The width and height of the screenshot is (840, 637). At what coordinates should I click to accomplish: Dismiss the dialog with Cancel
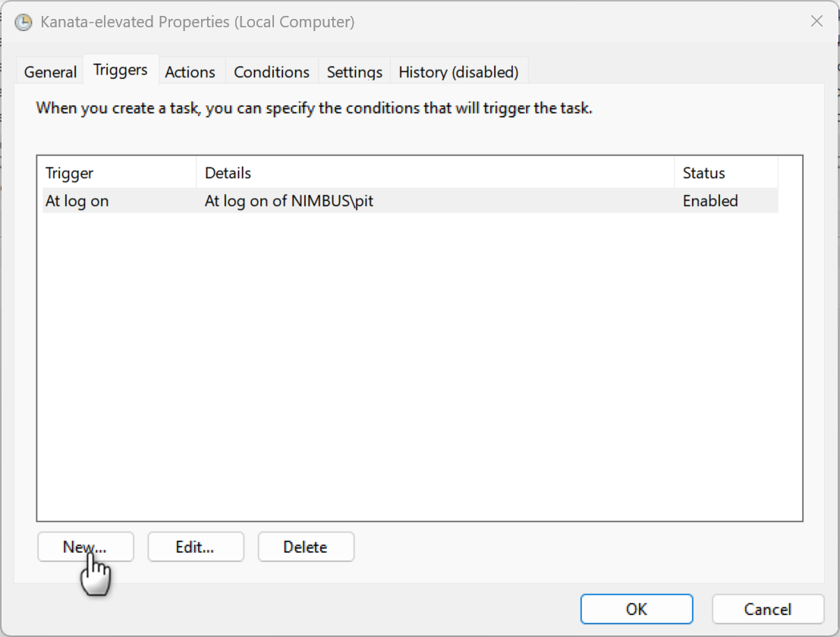coord(767,609)
